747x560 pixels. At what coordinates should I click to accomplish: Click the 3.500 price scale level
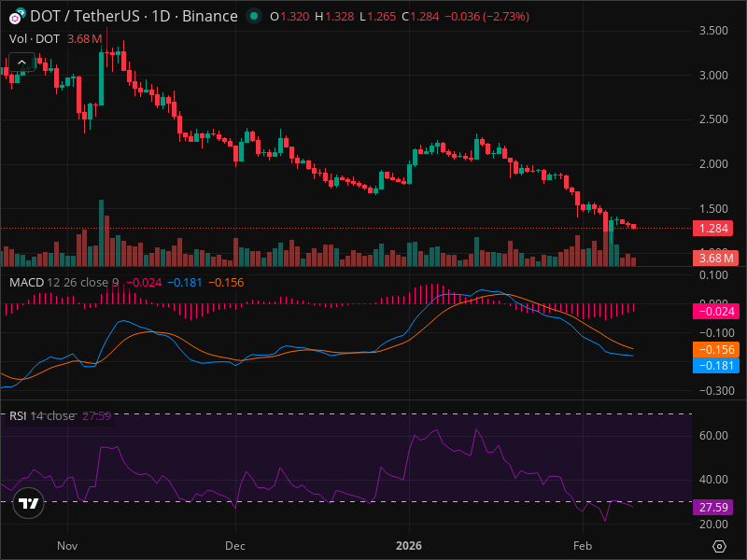pyautogui.click(x=713, y=31)
